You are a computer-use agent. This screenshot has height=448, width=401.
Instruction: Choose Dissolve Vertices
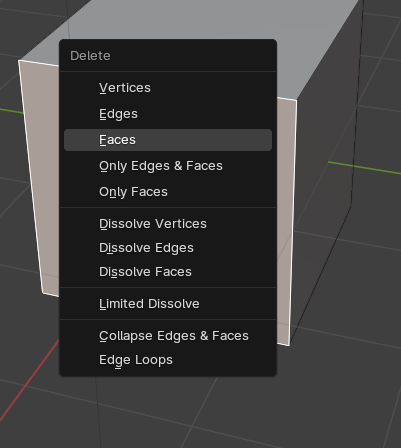(x=168, y=224)
